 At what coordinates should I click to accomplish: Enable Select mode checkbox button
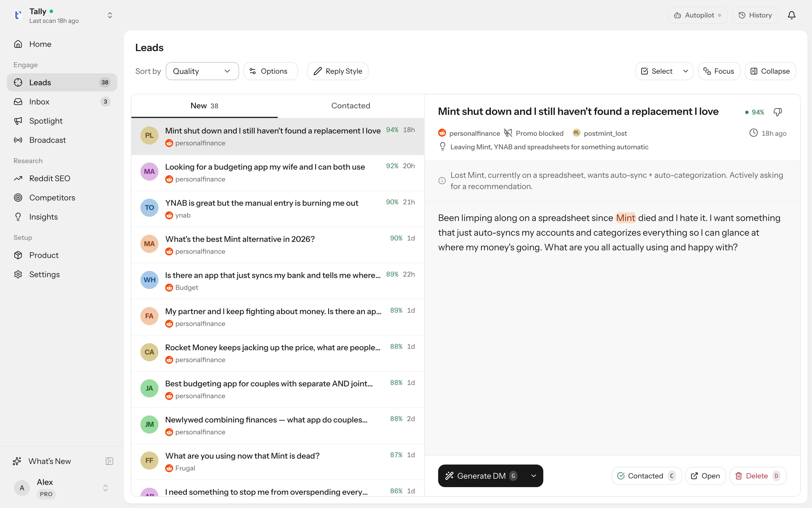[657, 71]
